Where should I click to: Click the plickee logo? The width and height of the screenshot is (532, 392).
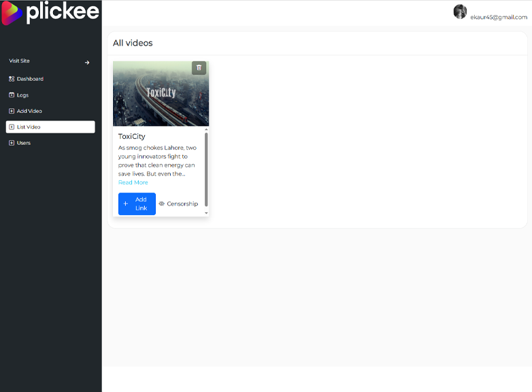(51, 13)
